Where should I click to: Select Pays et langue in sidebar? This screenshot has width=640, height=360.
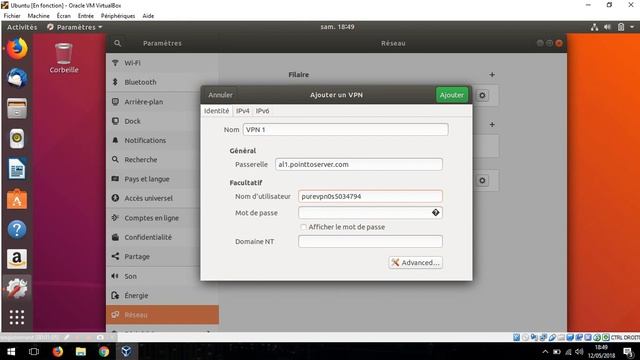[162, 179]
